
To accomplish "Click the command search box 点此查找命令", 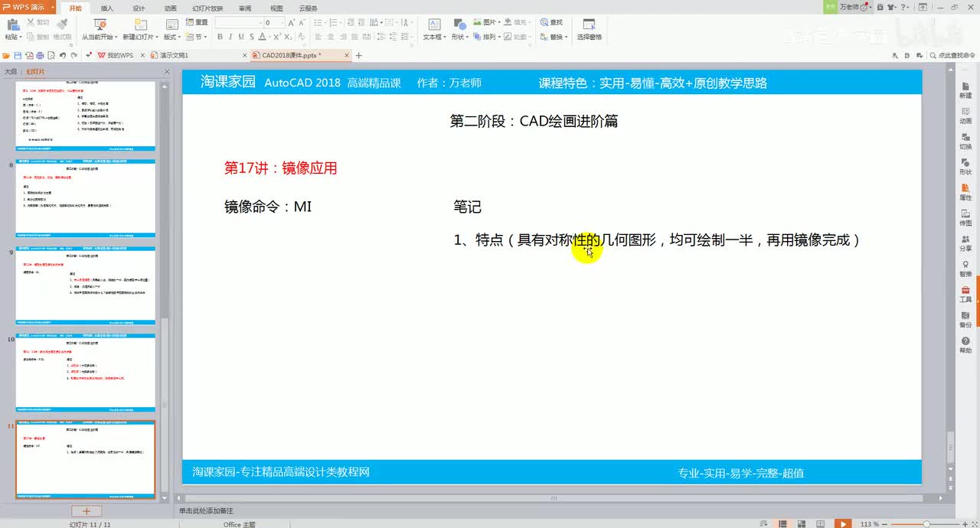I will click(x=951, y=55).
